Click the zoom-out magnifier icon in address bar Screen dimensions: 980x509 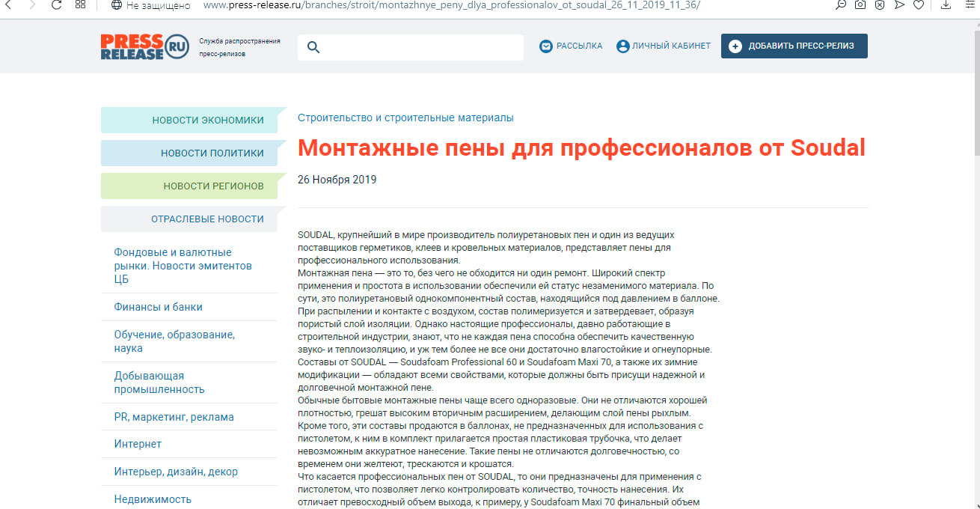(842, 5)
